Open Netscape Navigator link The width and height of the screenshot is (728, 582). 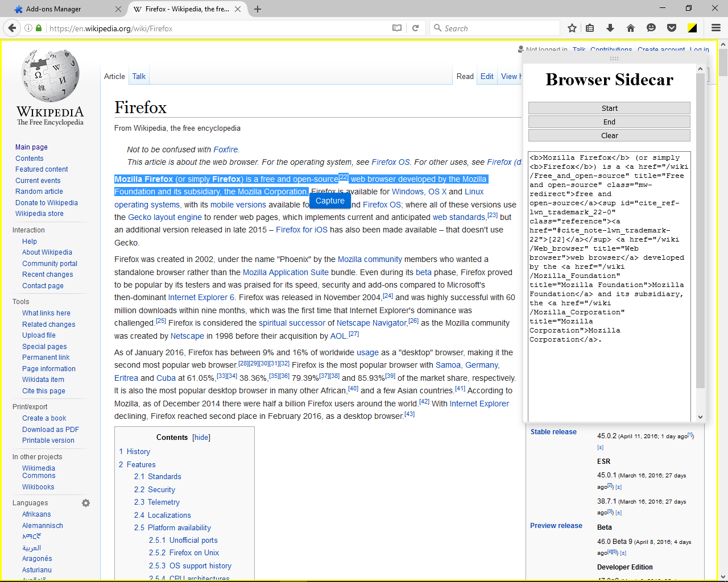click(x=371, y=323)
